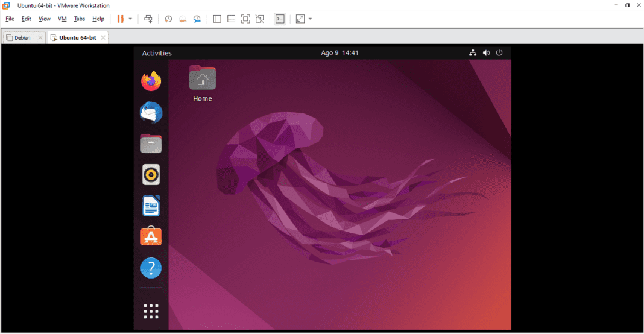Click the Activities button in Ubuntu
Viewport: 644px width, 334px height.
coord(157,53)
